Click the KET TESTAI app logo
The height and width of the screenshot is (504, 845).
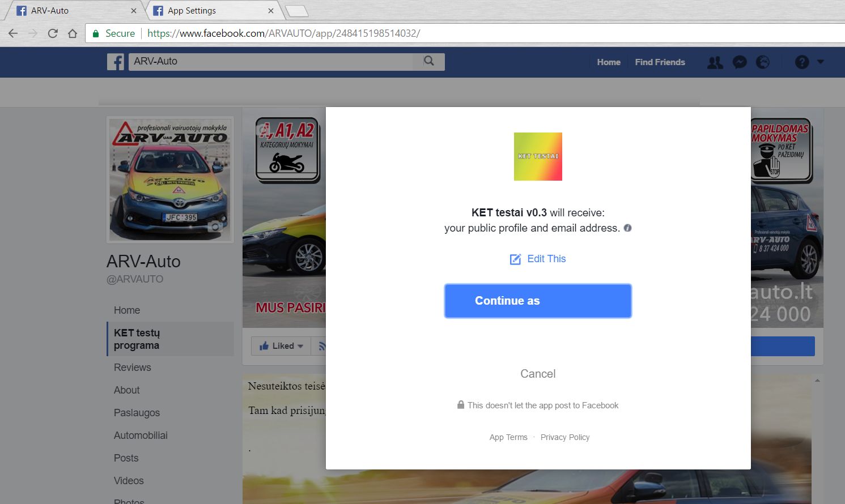(538, 157)
